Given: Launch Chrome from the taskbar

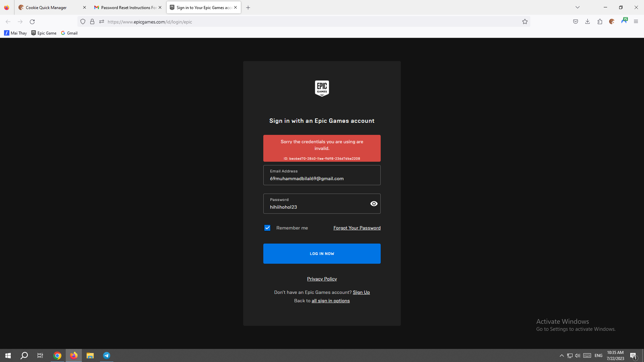Looking at the screenshot, I should [x=57, y=356].
